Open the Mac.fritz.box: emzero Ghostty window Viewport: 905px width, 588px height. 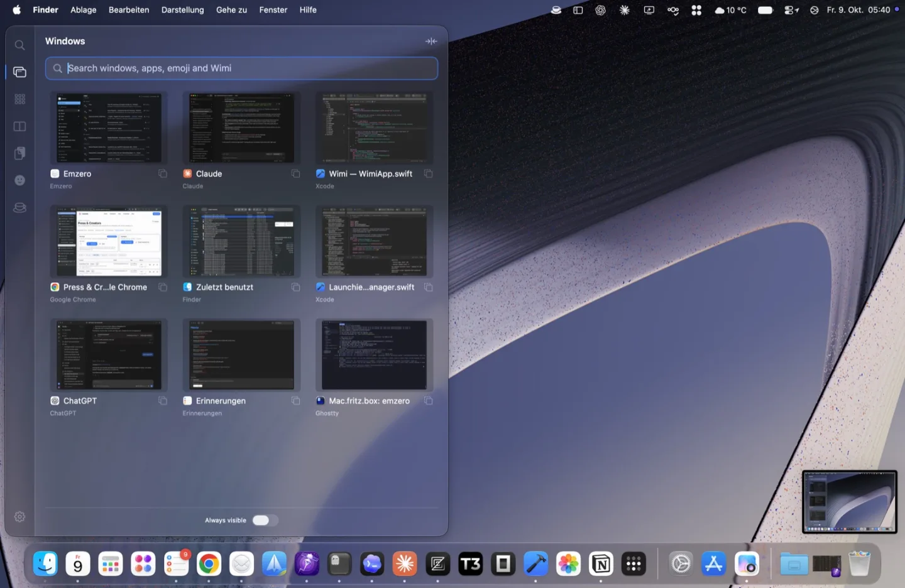coord(374,356)
